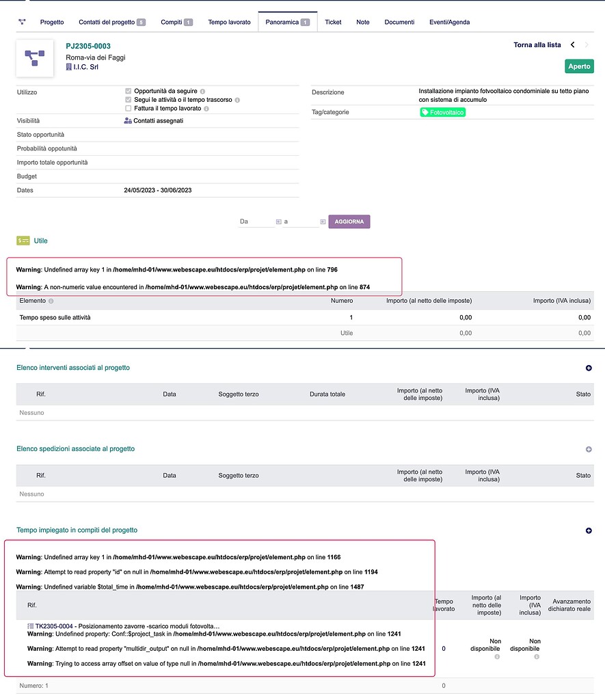Go to previous project with left arrow

(x=573, y=45)
